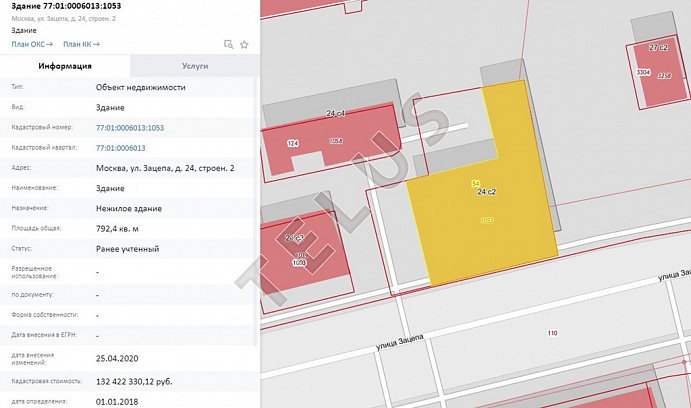Add building to favorites with star icon
Image resolution: width=691 pixels, height=408 pixels.
click(245, 44)
